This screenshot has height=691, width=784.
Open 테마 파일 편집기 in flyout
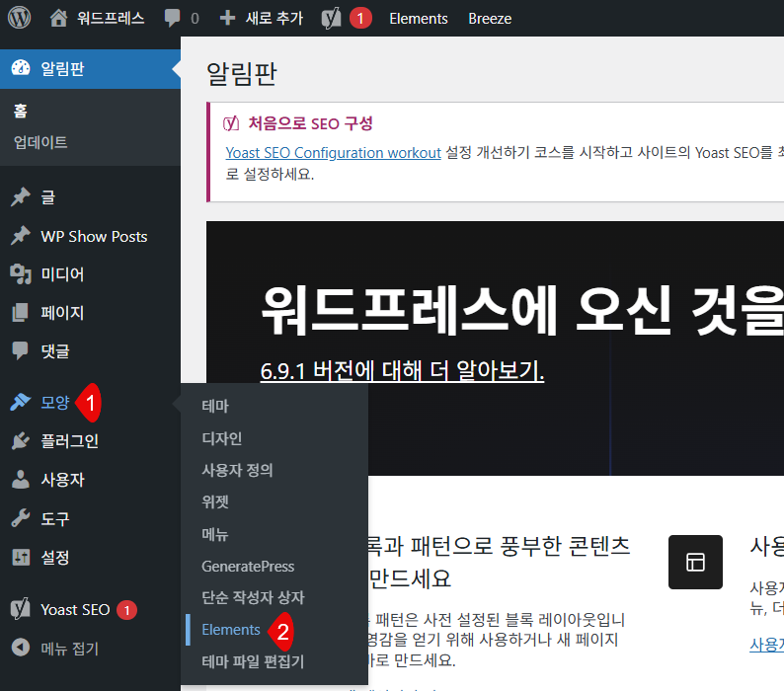click(253, 661)
